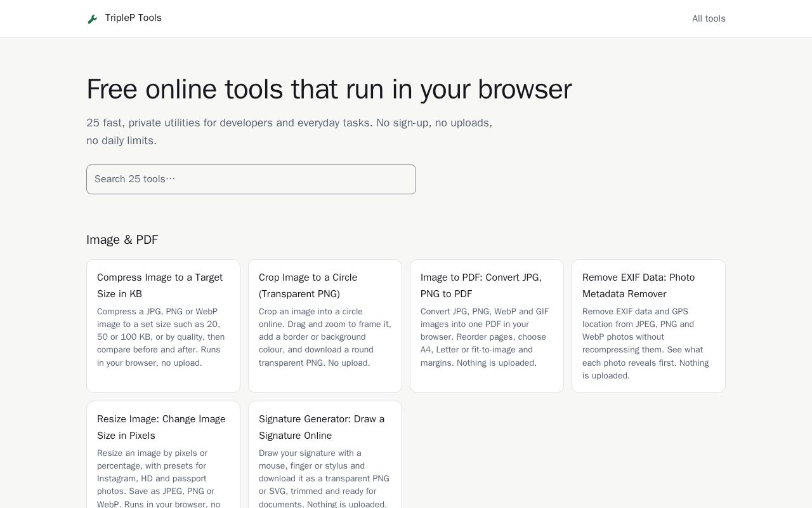Viewport: 812px width, 508px height.
Task: Open Compress Image to a Target Size card
Action: pos(163,326)
